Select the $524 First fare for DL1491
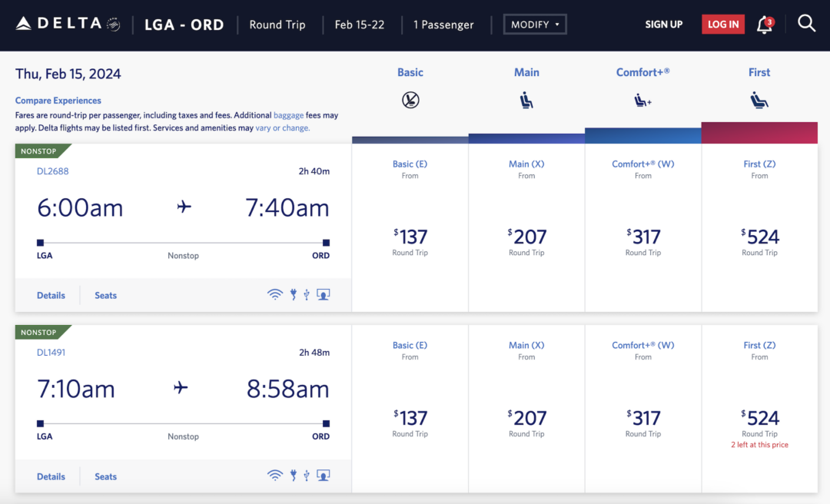Viewport: 830px width, 504px height. [x=759, y=417]
